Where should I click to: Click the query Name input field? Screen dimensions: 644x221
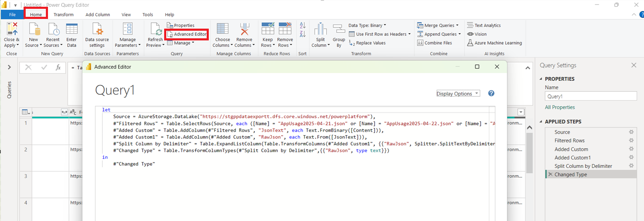[x=591, y=96]
